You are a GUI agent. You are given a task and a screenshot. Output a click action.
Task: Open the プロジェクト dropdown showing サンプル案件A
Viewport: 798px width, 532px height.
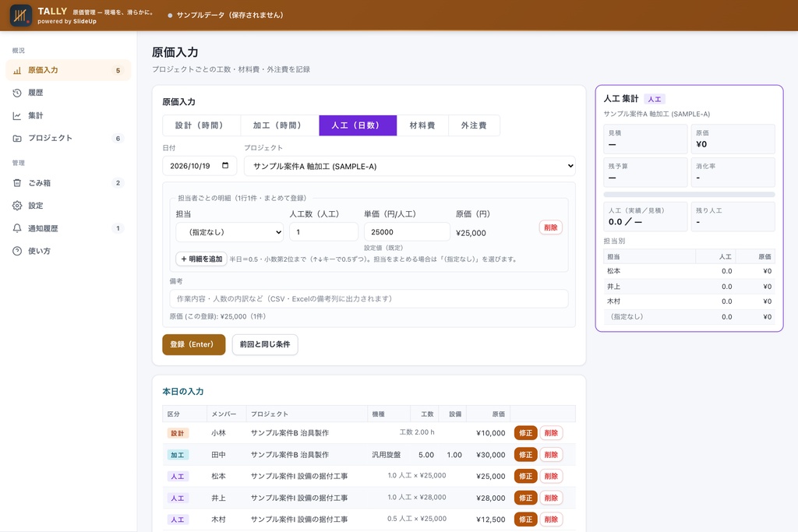(x=410, y=166)
